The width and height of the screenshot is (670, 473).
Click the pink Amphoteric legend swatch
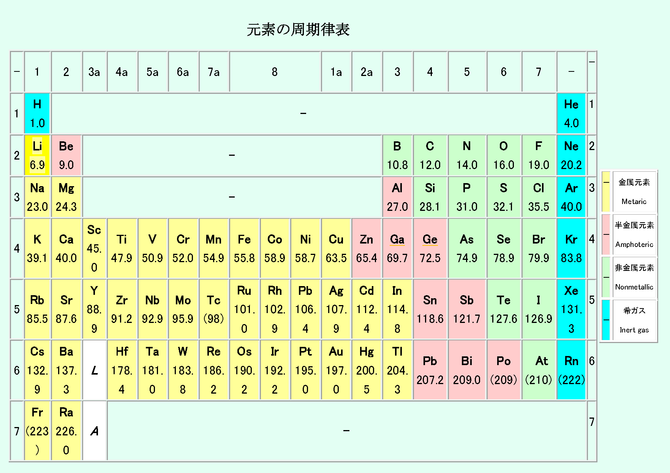pyautogui.click(x=606, y=234)
